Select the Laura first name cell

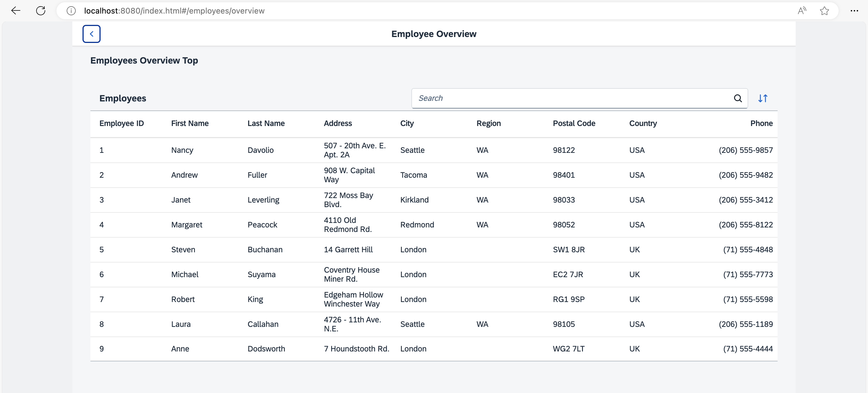pyautogui.click(x=181, y=324)
